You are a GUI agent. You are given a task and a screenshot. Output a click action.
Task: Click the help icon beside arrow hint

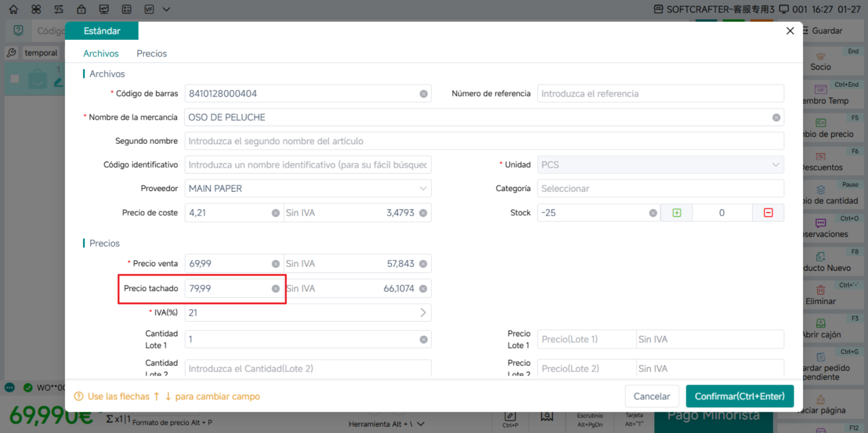[79, 396]
